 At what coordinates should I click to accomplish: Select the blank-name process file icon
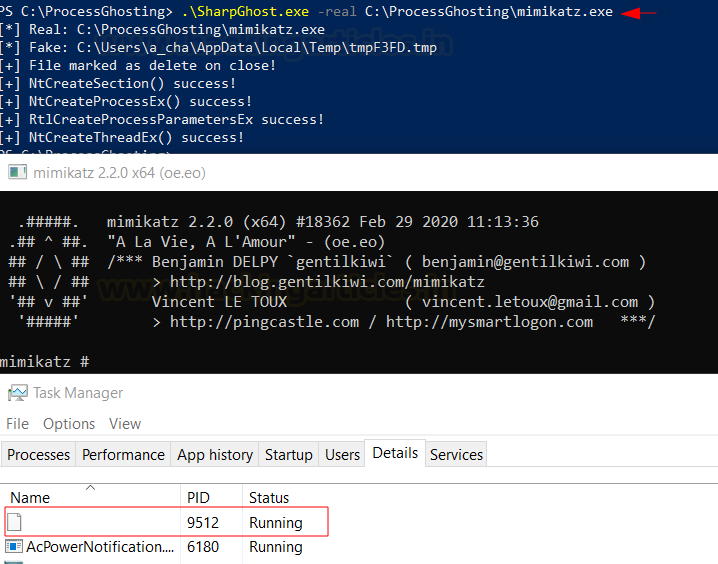(14, 522)
